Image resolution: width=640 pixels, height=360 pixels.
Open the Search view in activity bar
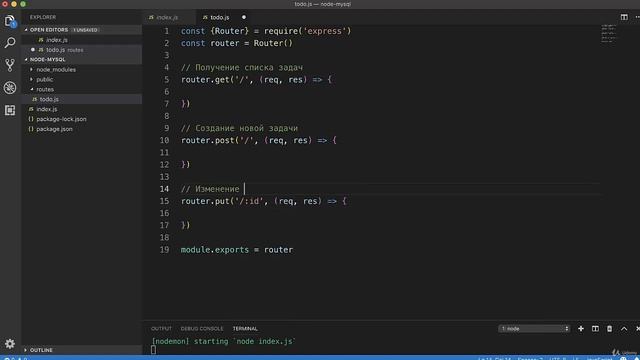pyautogui.click(x=10, y=42)
